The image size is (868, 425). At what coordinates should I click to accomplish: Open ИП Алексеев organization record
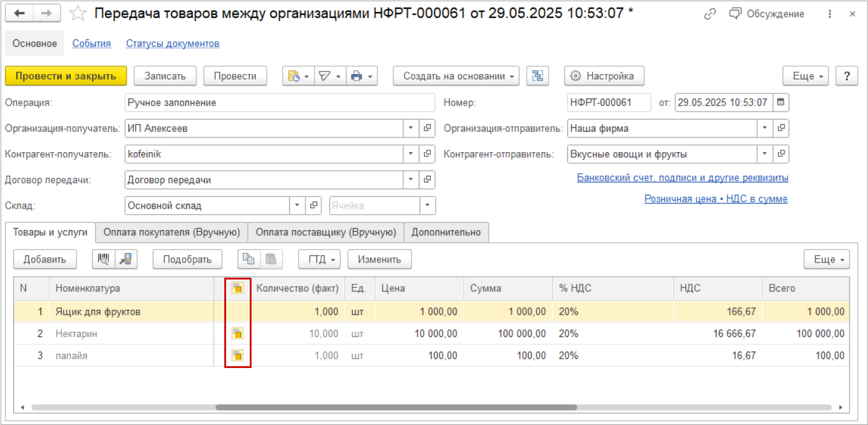coord(427,129)
